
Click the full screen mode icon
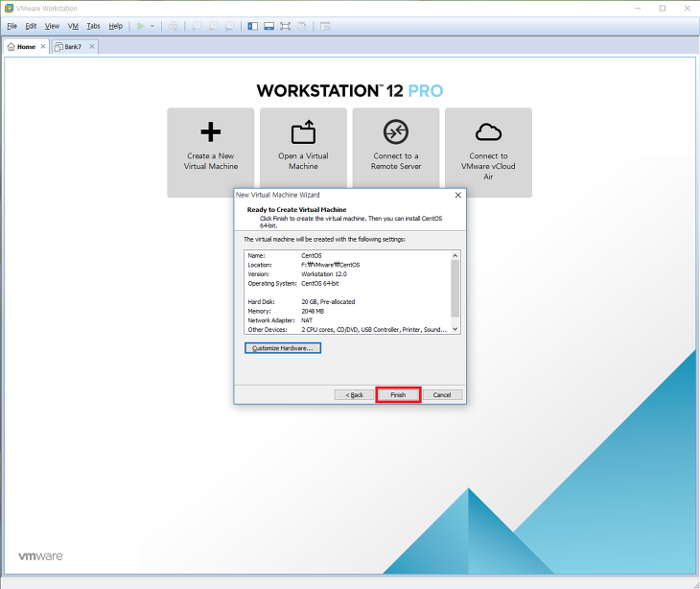[x=285, y=26]
